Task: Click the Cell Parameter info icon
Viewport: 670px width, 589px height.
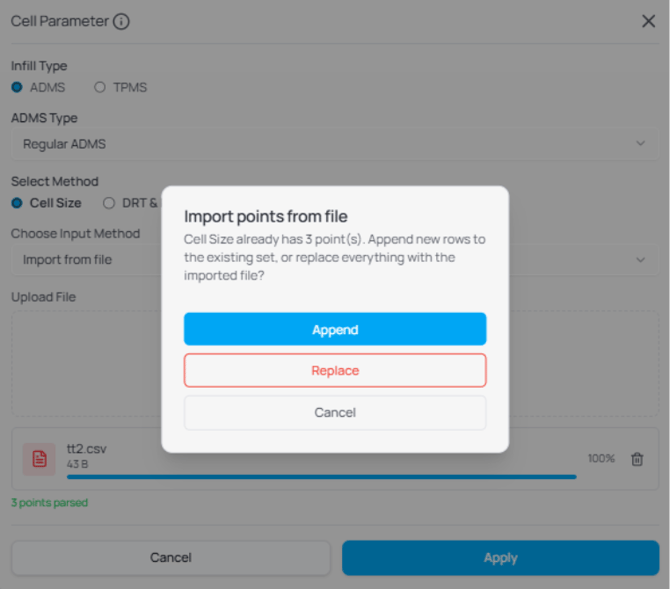Action: point(121,21)
